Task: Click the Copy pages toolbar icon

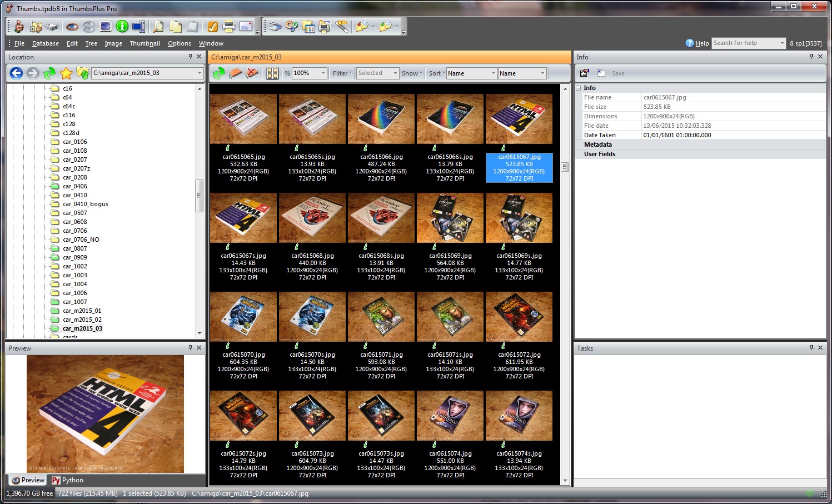Action: pyautogui.click(x=176, y=26)
